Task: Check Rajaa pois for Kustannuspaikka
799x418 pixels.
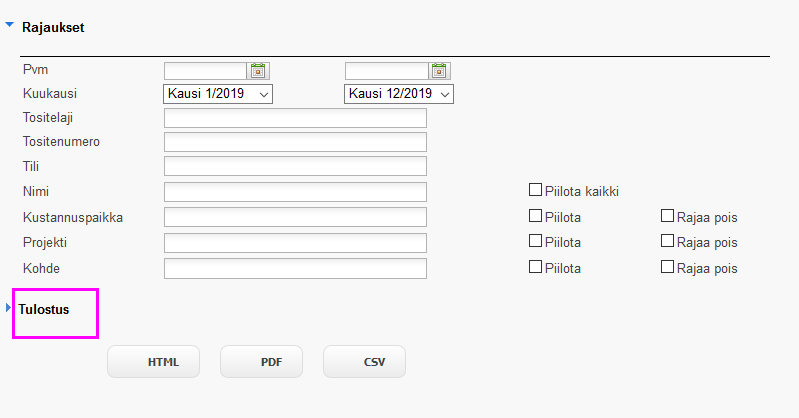Action: [x=667, y=216]
